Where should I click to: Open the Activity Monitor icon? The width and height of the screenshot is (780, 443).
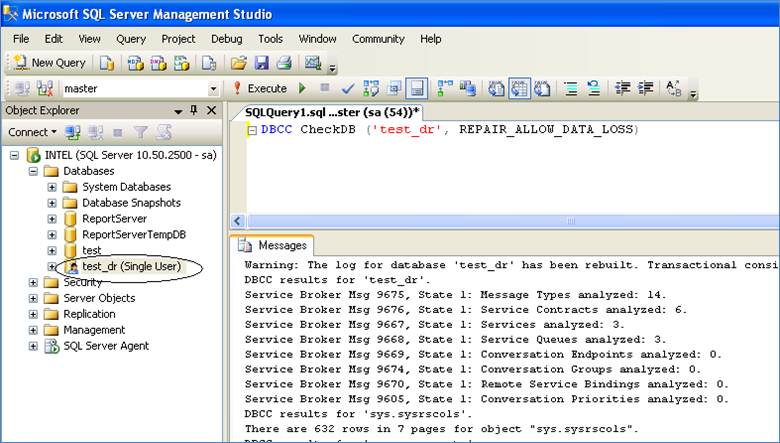[313, 63]
